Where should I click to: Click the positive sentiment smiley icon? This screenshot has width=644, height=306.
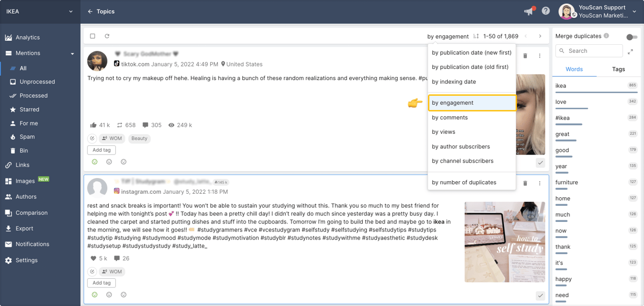[95, 162]
